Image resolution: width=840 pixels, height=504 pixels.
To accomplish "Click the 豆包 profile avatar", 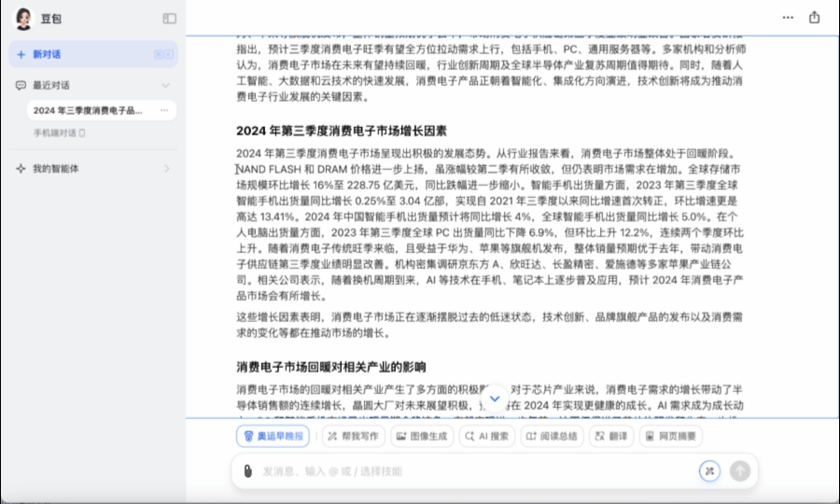I will [x=23, y=19].
